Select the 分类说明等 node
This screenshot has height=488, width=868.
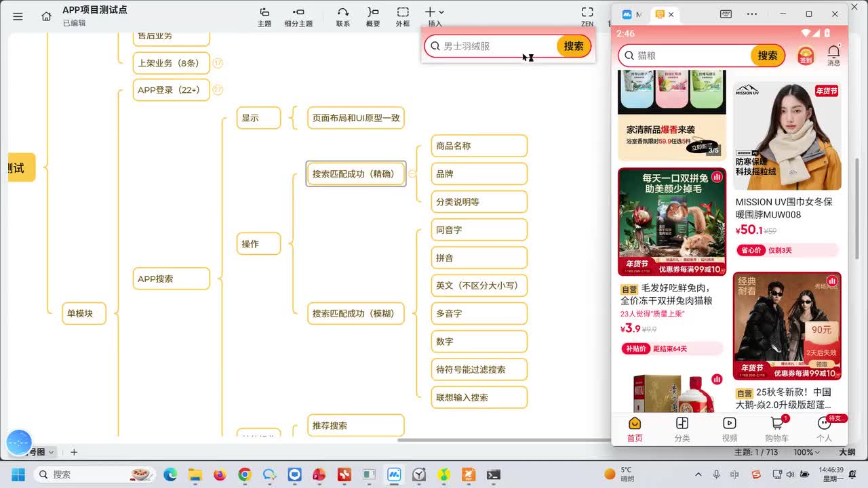point(479,202)
